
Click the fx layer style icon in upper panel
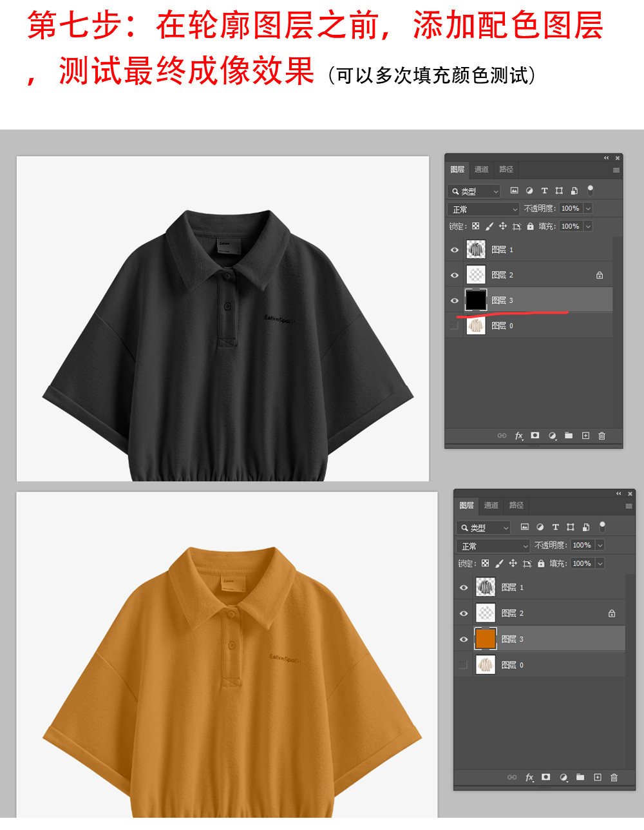[519, 436]
